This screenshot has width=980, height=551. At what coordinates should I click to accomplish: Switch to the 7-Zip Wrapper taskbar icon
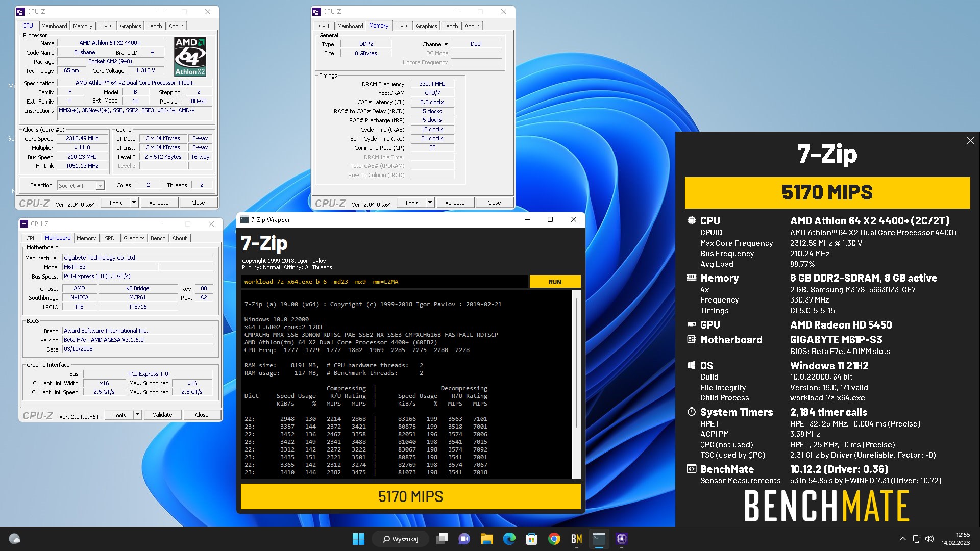599,539
